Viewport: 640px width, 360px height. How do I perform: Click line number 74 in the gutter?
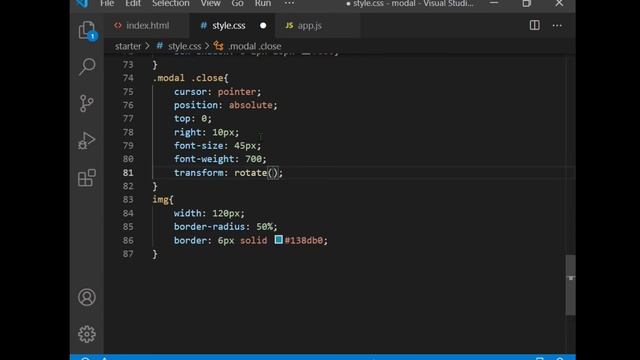click(x=128, y=78)
